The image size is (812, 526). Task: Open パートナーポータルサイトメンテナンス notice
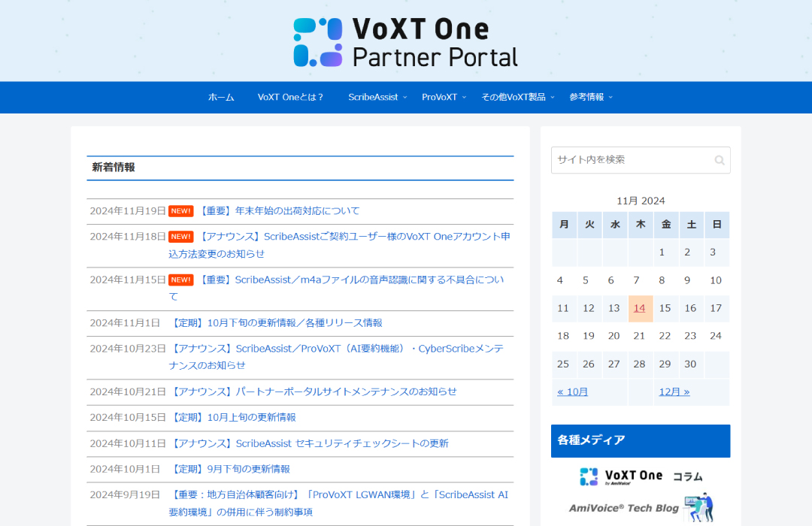[x=314, y=392]
